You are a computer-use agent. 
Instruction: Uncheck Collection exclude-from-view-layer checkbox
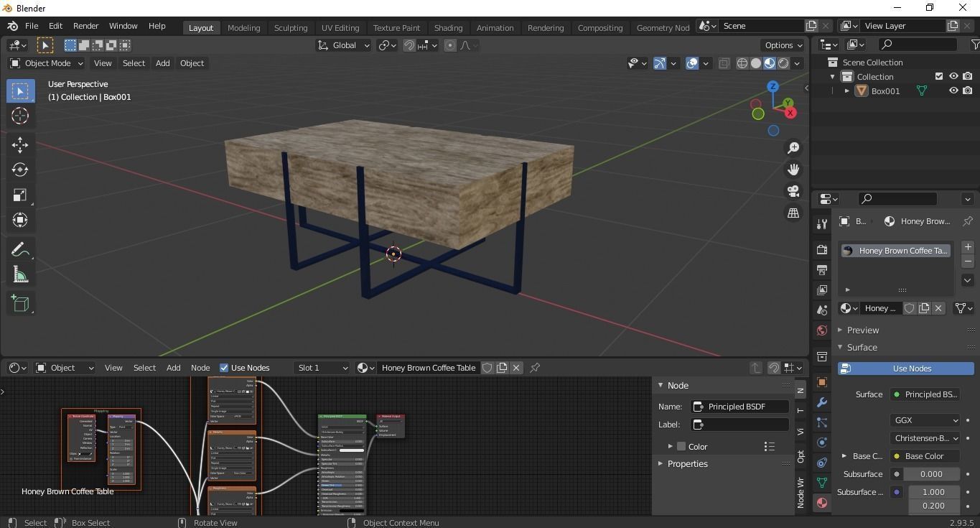[938, 76]
